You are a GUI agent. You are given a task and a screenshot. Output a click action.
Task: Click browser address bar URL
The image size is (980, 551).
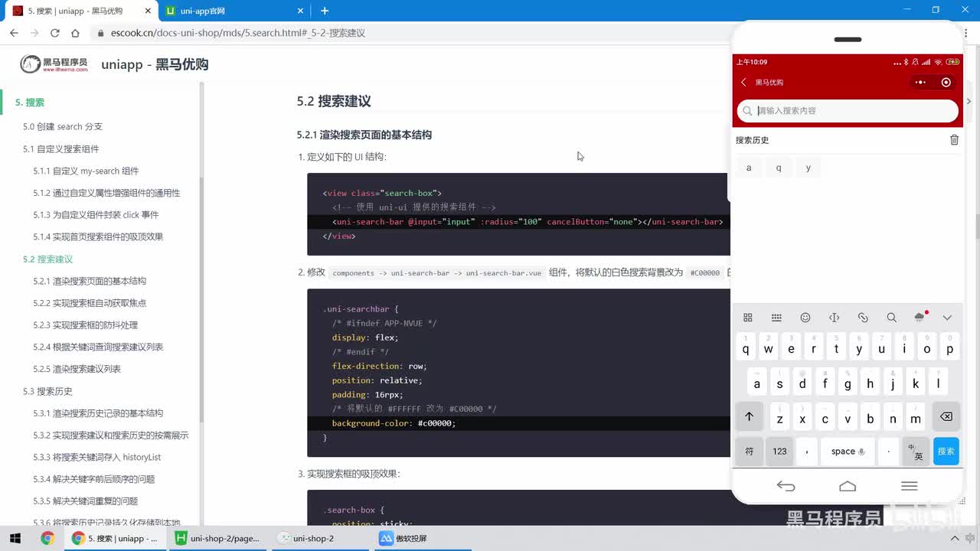pos(238,33)
